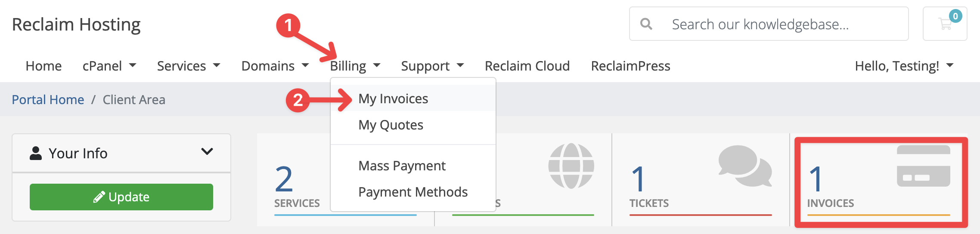Image resolution: width=980 pixels, height=234 pixels.
Task: Open the Hello, Testing! account menu
Action: point(904,66)
